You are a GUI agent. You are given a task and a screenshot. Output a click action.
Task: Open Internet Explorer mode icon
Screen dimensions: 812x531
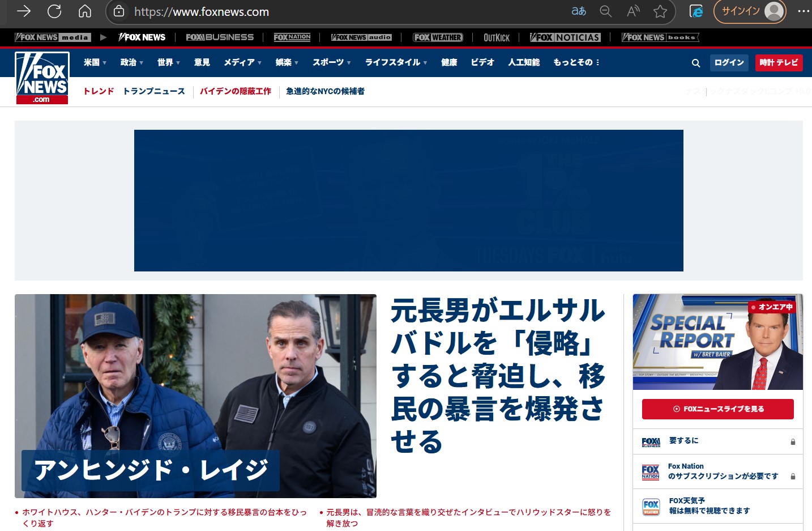(696, 11)
